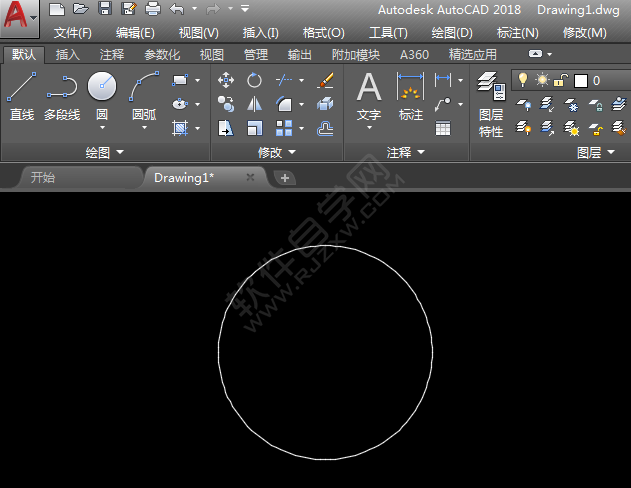The height and width of the screenshot is (488, 631).
Task: Activate the Scale tool
Action: pos(254,129)
